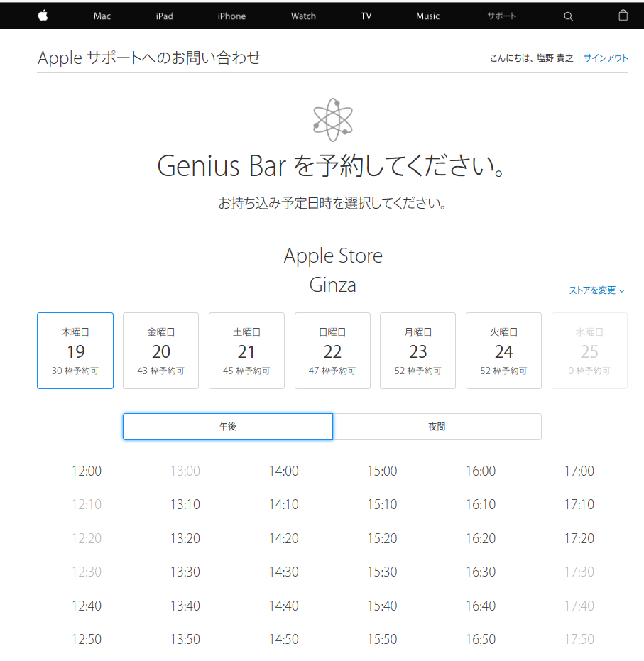Reserve the 16:10 time slot
Screen dimensions: 644x661
coord(481,504)
